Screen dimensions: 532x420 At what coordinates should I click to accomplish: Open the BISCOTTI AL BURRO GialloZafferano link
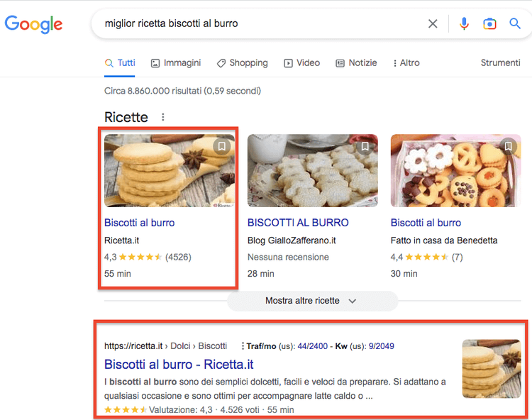click(298, 223)
